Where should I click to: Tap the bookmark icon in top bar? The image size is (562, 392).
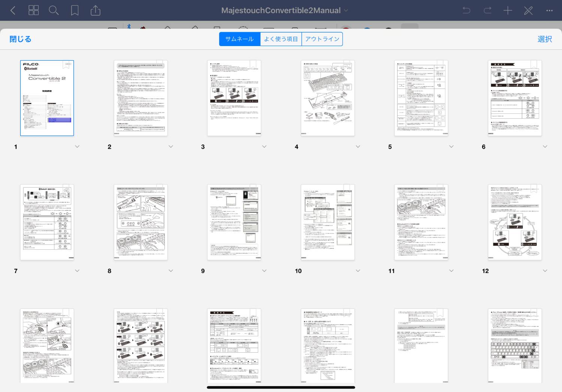[x=75, y=10]
